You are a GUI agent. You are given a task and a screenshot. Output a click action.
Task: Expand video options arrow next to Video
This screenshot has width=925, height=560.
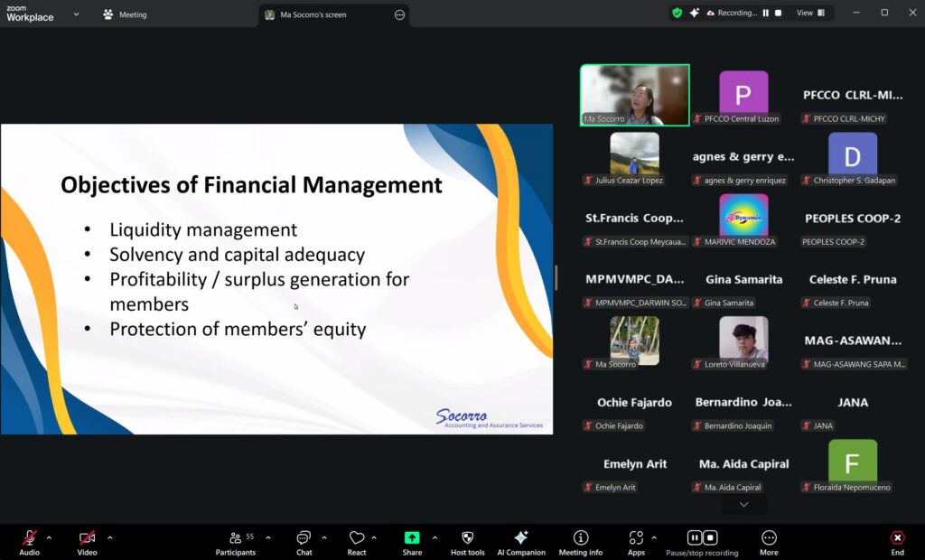109,537
